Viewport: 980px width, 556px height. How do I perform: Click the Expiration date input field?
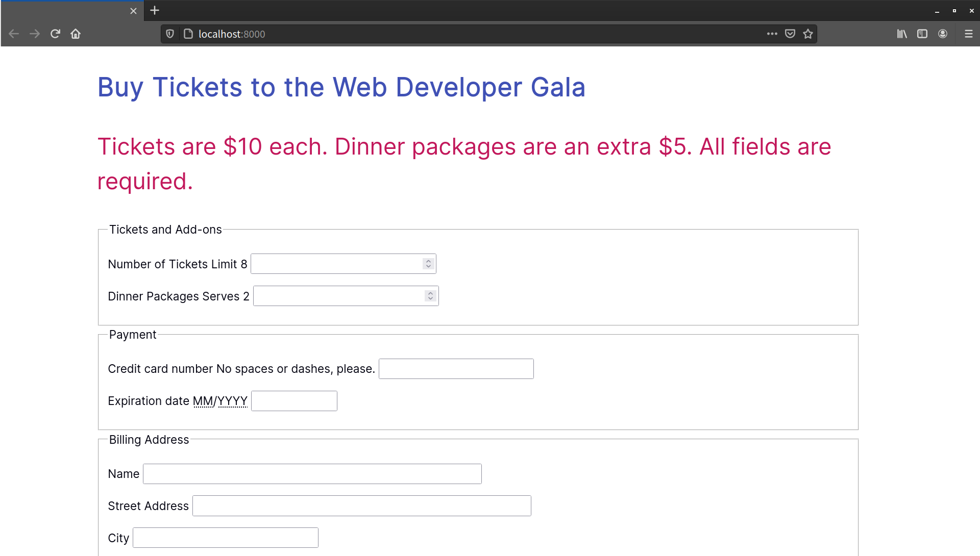click(294, 401)
